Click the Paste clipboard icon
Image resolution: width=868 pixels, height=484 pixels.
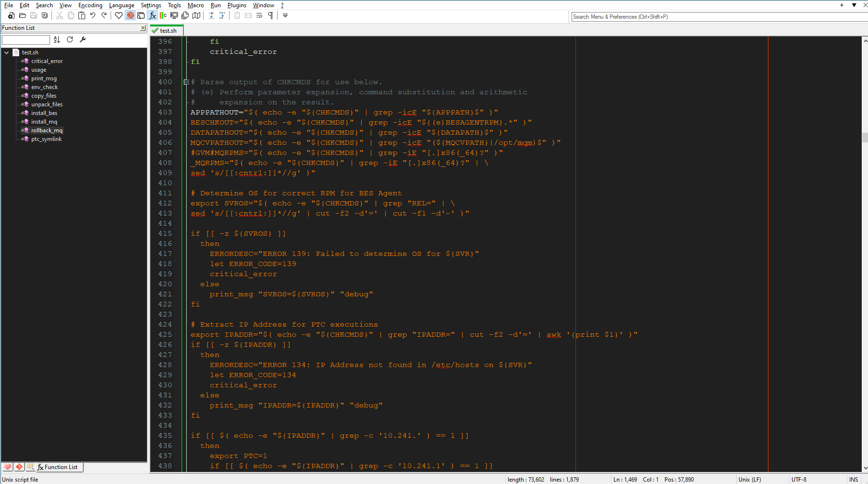[x=82, y=16]
